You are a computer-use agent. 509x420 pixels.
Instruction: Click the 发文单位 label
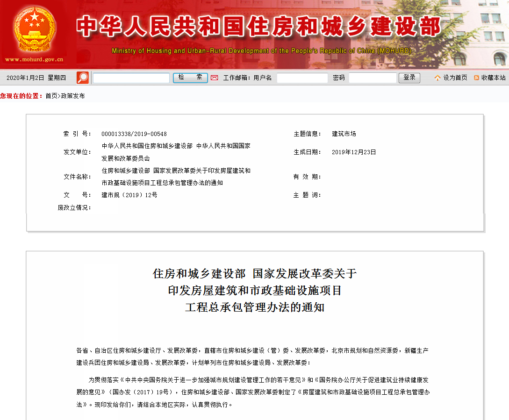[x=77, y=152]
